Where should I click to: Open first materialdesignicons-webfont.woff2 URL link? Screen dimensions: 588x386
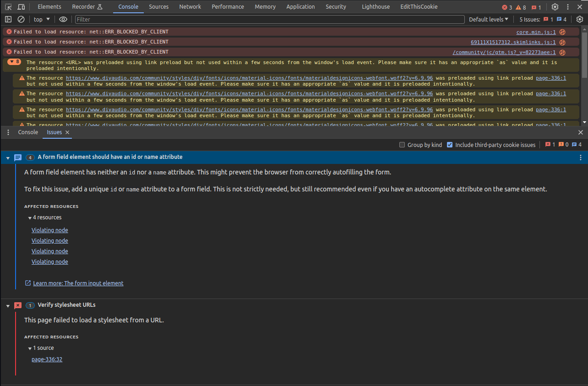pos(249,78)
